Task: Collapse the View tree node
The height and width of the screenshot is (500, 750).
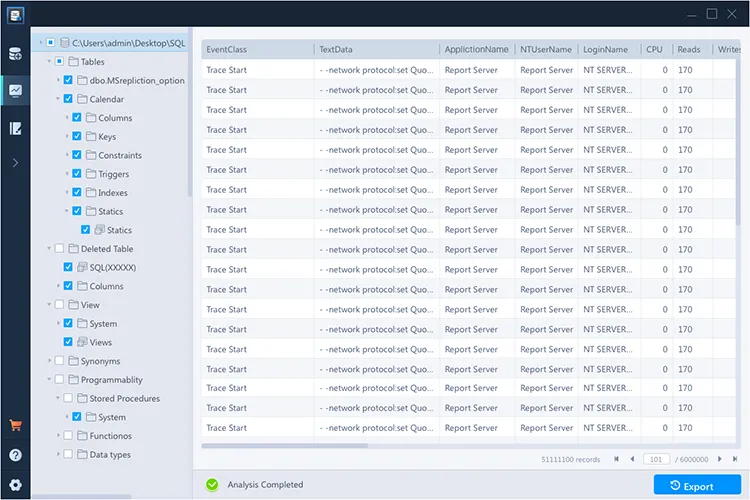Action: pos(49,304)
